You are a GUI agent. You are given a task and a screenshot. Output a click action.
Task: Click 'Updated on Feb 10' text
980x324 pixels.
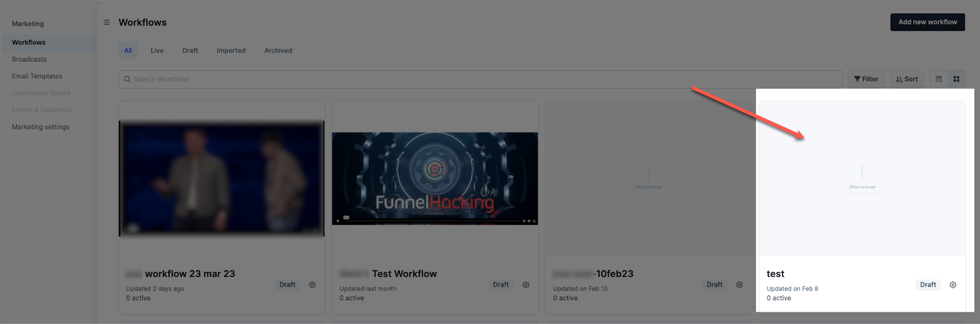[580, 289]
